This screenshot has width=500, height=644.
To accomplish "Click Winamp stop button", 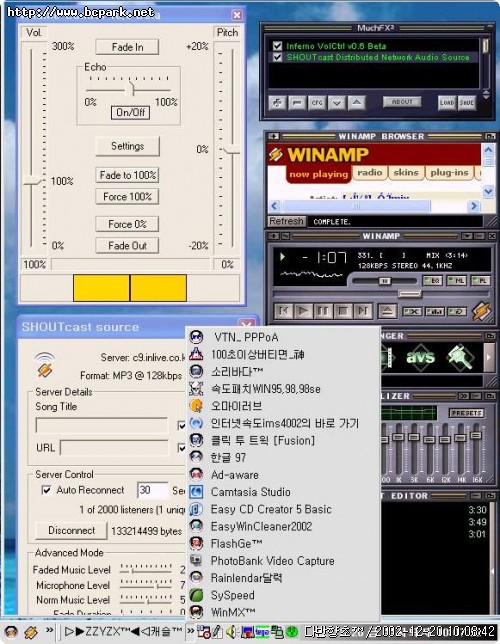I will [342, 311].
